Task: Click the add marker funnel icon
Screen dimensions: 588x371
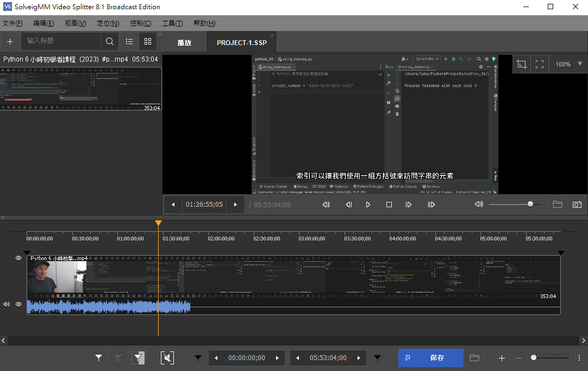Action: (x=98, y=357)
